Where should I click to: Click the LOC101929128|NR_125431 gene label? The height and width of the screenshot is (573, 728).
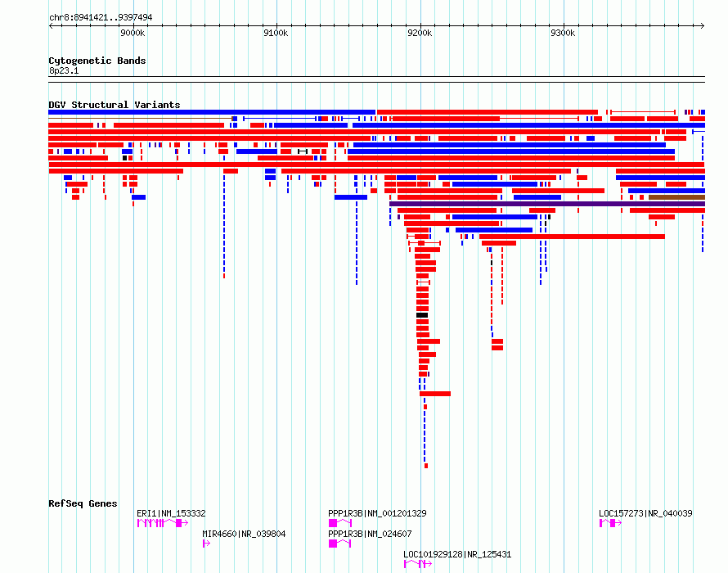(x=457, y=554)
